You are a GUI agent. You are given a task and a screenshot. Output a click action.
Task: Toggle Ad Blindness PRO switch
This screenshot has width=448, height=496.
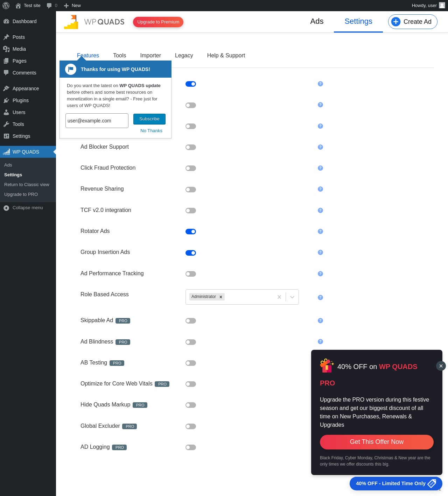coord(191,342)
